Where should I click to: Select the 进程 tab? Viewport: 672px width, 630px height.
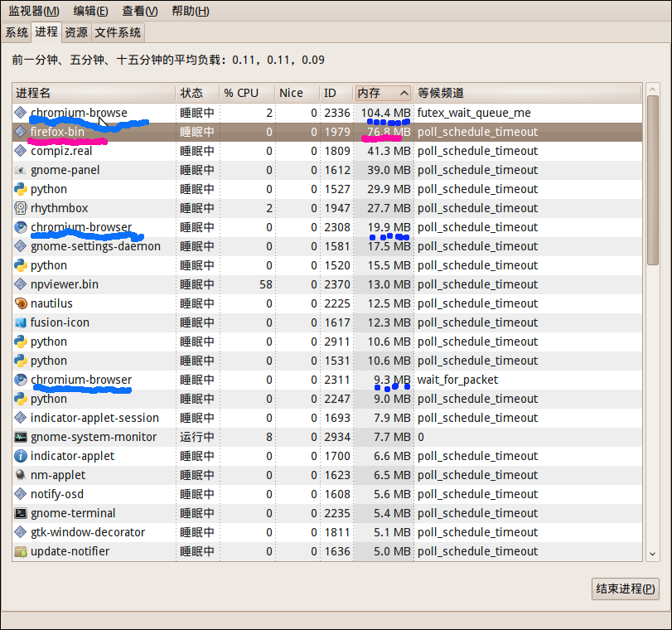coord(46,31)
